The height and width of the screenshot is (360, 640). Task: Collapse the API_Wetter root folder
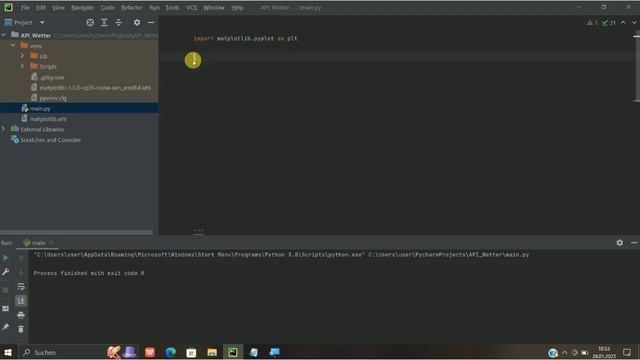click(4, 35)
